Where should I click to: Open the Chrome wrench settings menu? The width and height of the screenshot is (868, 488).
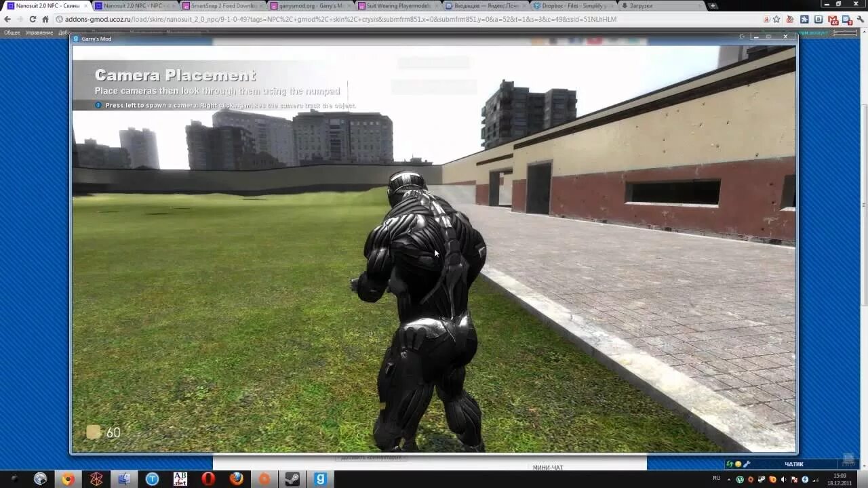tap(860, 19)
